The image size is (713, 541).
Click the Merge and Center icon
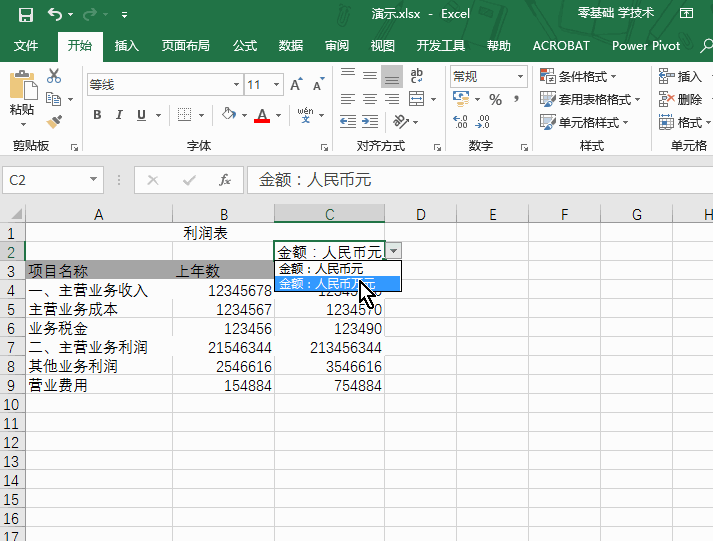(x=417, y=99)
